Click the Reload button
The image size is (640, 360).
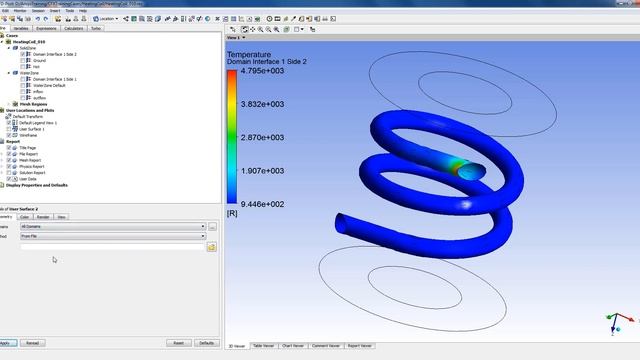(33, 343)
